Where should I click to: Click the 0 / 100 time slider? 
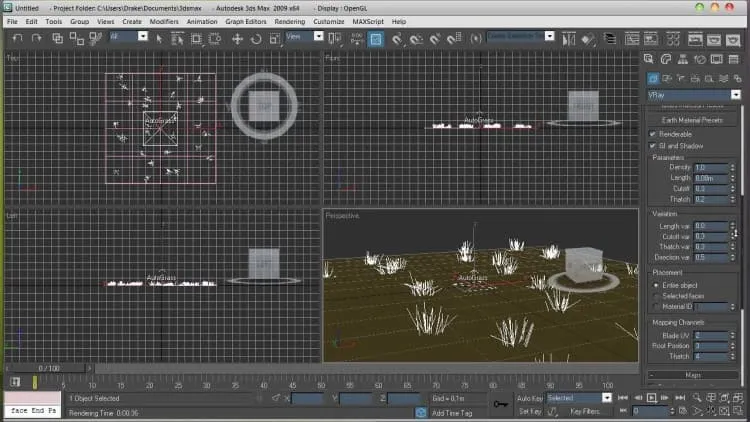click(49, 368)
